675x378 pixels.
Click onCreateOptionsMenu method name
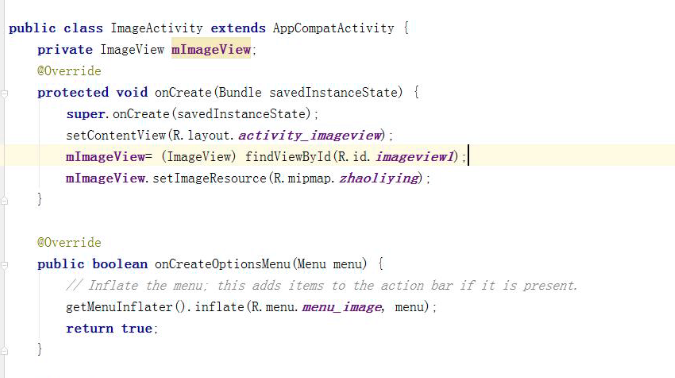tap(223, 264)
